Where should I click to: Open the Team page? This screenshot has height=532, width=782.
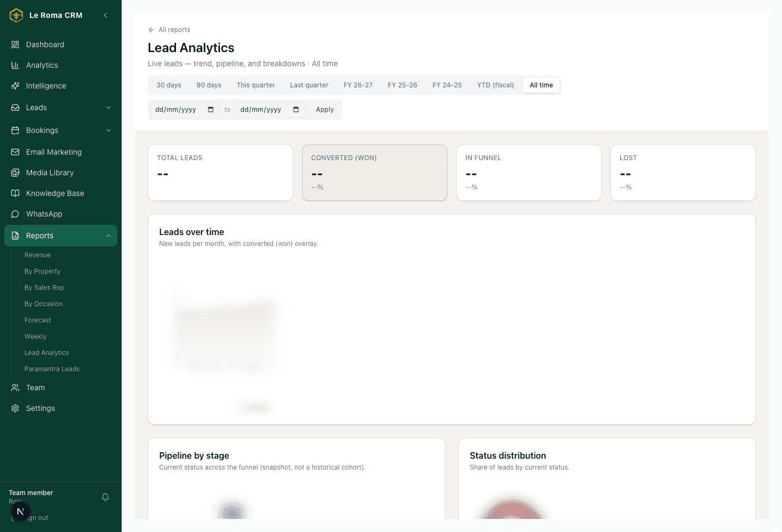coord(61,388)
